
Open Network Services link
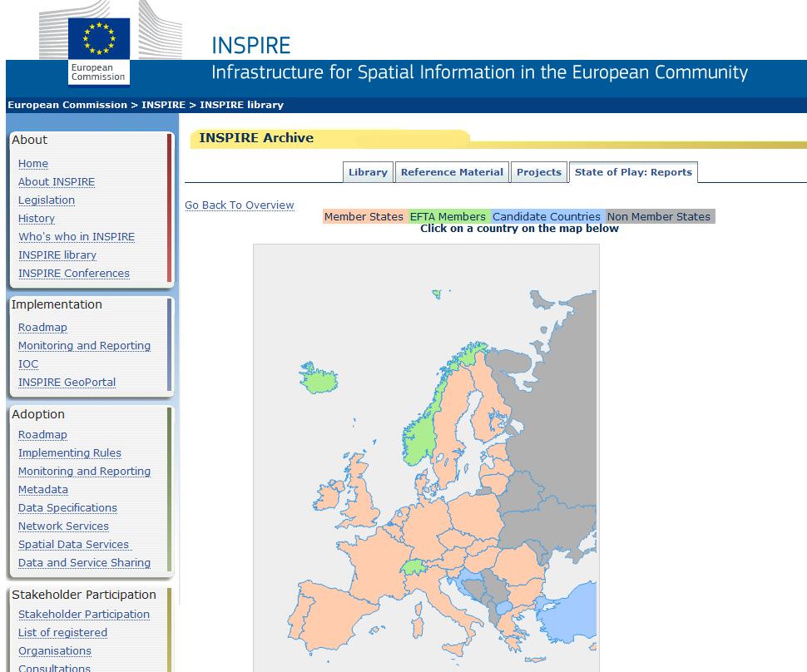coord(63,526)
